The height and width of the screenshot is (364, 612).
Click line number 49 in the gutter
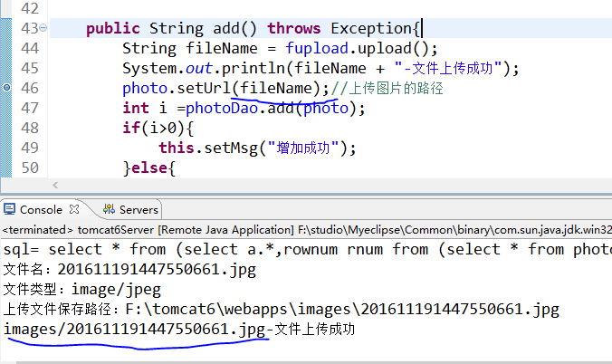click(30, 148)
